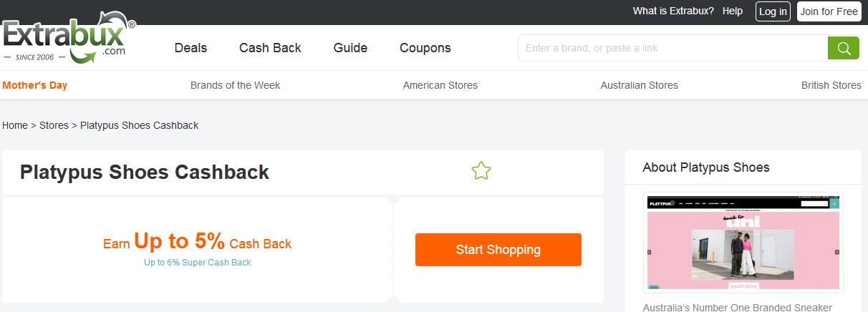Open the Platypus website preview thumbnail
The image size is (868, 312).
coord(743,243)
